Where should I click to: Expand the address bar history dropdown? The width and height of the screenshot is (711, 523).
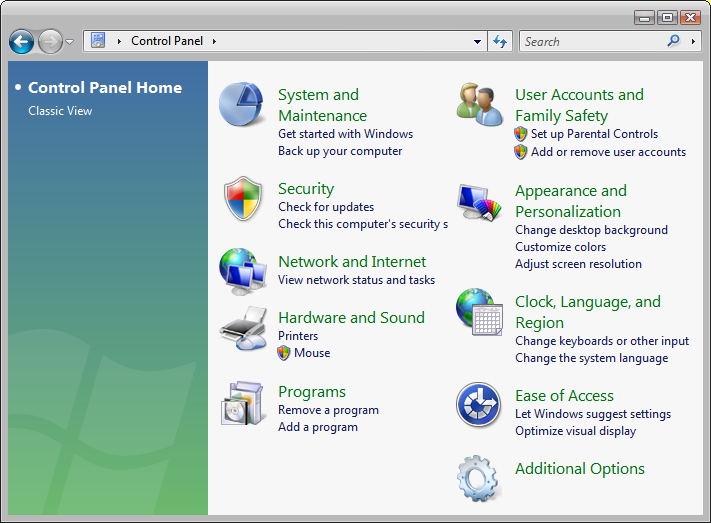(477, 41)
